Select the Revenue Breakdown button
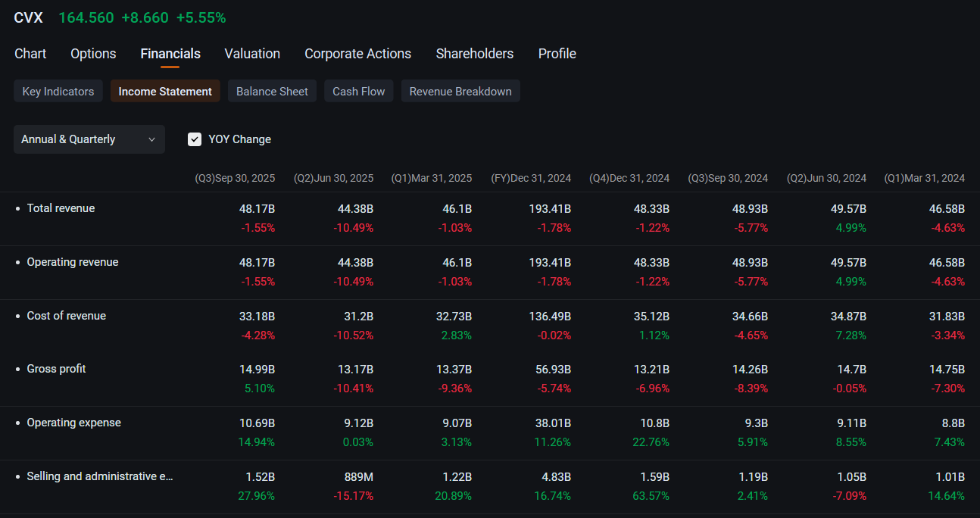The image size is (980, 518). point(460,91)
